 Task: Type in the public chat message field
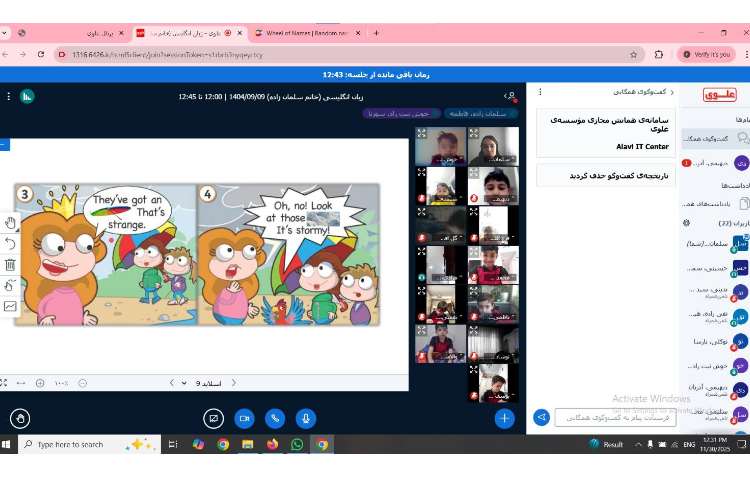(x=615, y=417)
